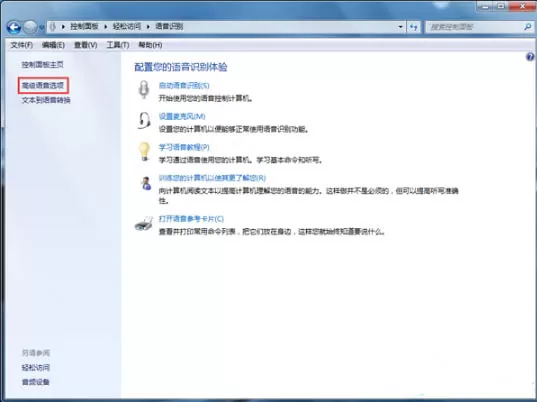
Task: Click the printer icon for reference card
Action: click(144, 224)
